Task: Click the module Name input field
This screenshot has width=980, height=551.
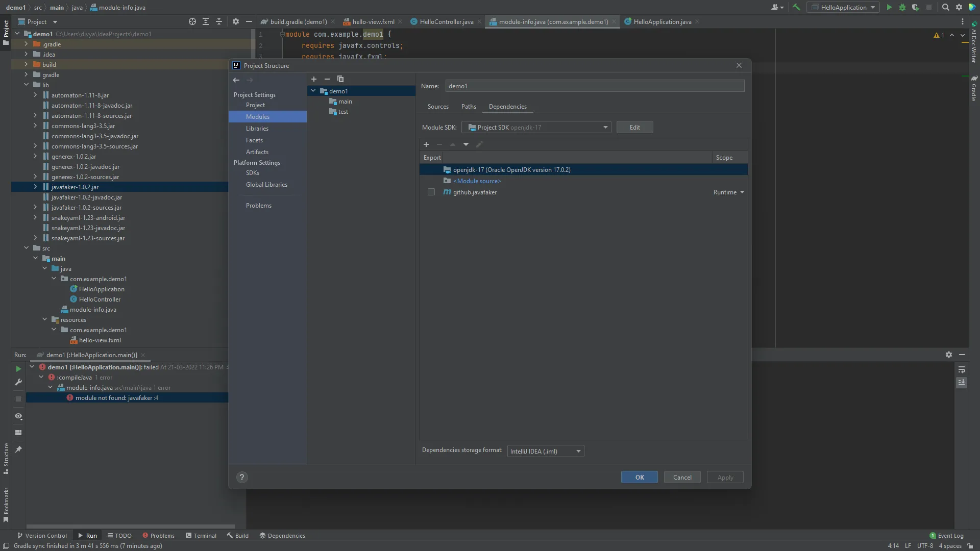Action: click(595, 86)
